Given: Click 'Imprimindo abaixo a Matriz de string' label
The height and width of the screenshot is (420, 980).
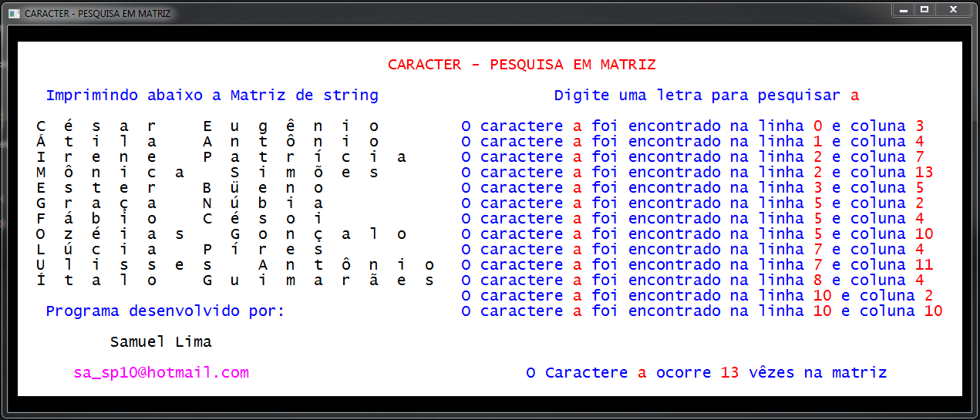Looking at the screenshot, I should coord(212,96).
